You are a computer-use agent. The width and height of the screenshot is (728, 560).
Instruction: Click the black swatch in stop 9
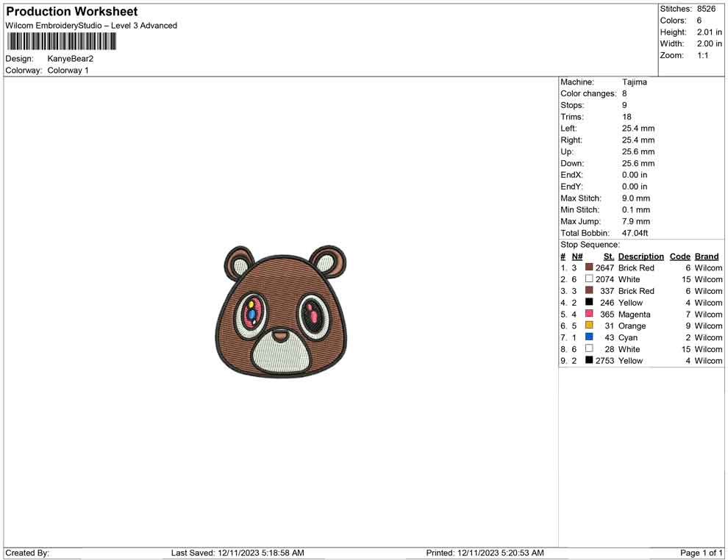(x=589, y=360)
